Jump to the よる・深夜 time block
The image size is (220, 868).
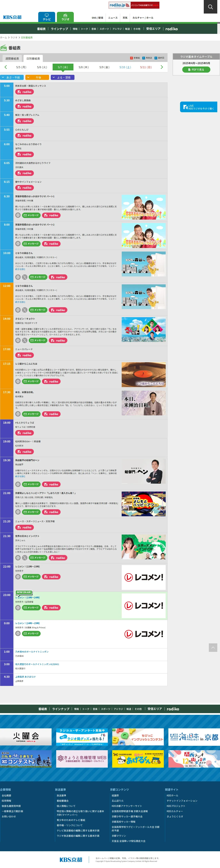click(x=63, y=78)
